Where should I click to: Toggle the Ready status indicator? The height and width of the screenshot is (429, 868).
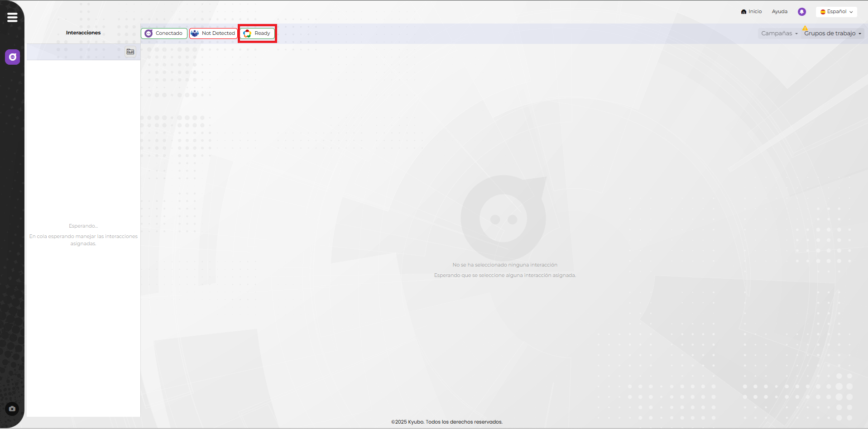click(257, 33)
